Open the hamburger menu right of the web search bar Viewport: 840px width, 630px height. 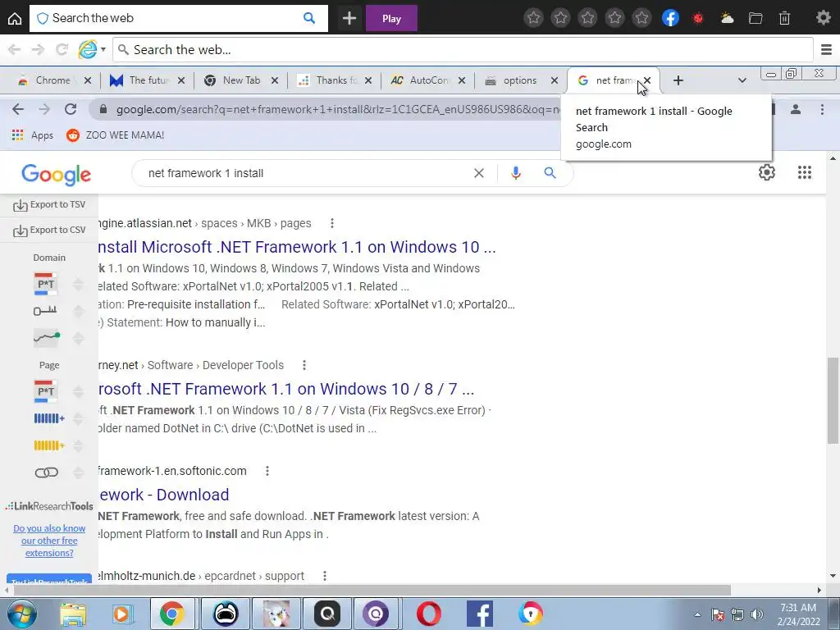826,50
